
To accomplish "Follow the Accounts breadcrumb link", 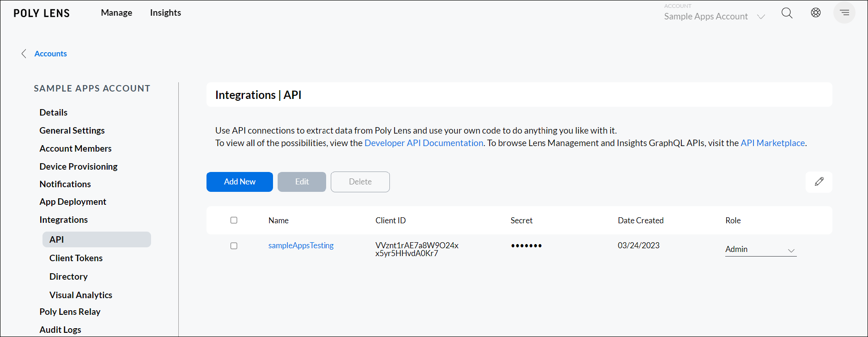I will pos(51,54).
